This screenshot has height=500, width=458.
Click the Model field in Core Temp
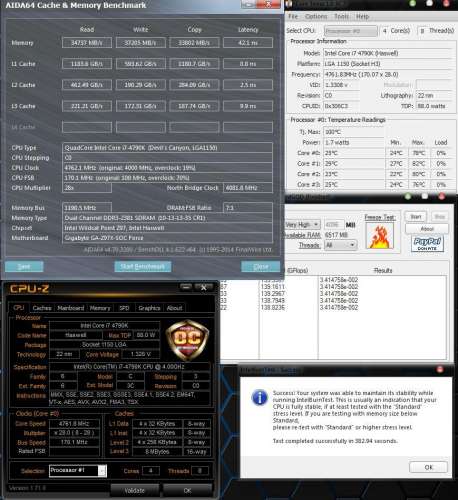pos(388,53)
